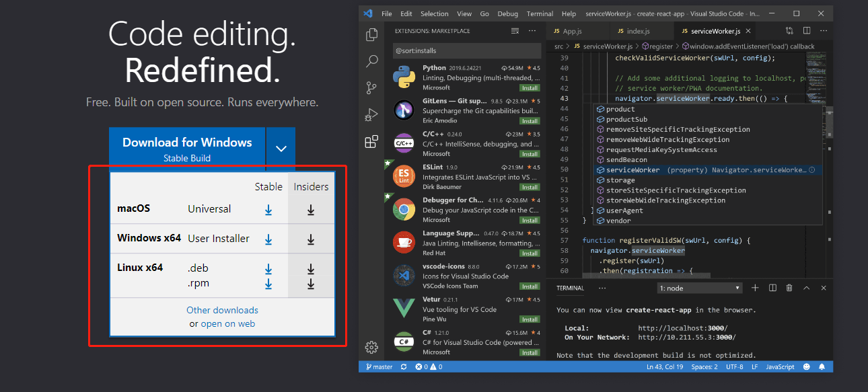Install the Vetur extension

pos(530,319)
